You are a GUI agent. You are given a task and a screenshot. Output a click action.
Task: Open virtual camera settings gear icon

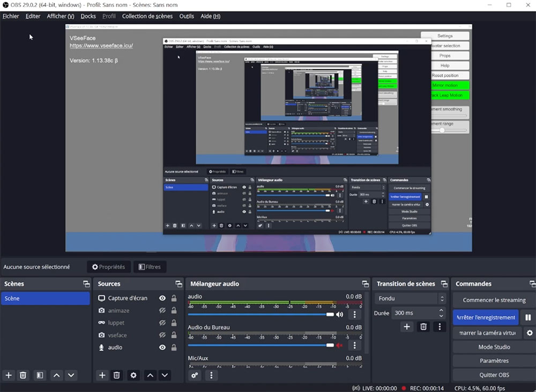click(x=530, y=333)
